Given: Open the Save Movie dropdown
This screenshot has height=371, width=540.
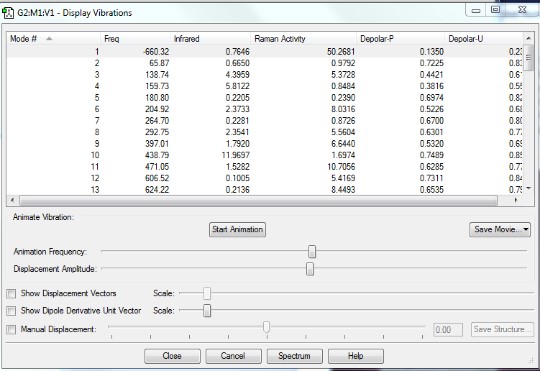Looking at the screenshot, I should tap(499, 229).
